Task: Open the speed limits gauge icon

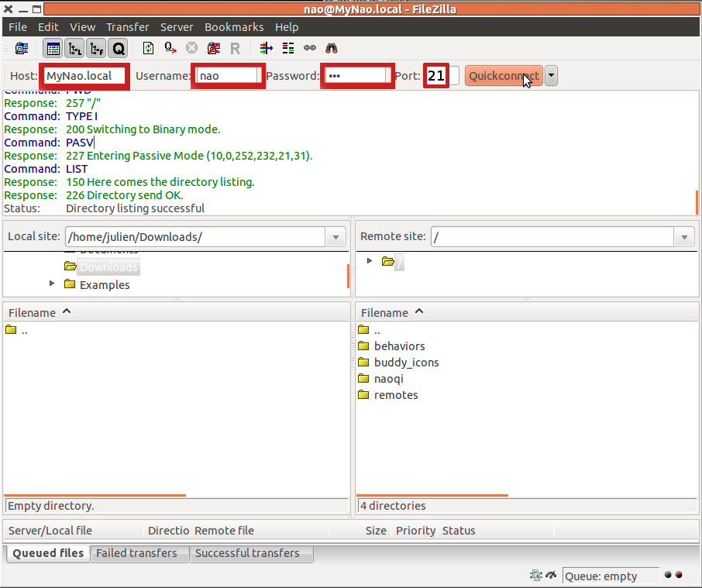Action: (x=552, y=576)
